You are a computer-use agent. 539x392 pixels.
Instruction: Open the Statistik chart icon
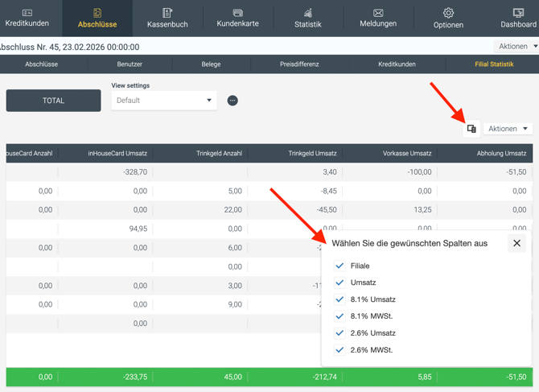coord(307,13)
